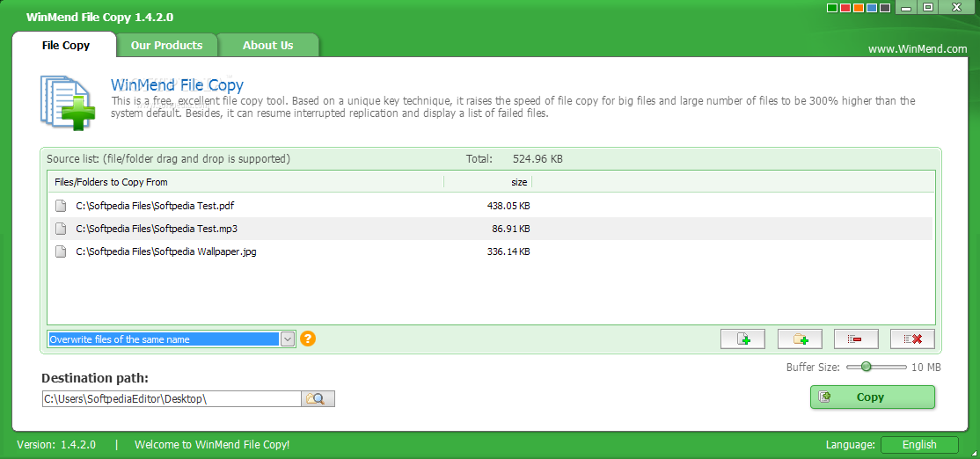
Task: Visit the www.WinMend.com link
Action: tap(918, 48)
